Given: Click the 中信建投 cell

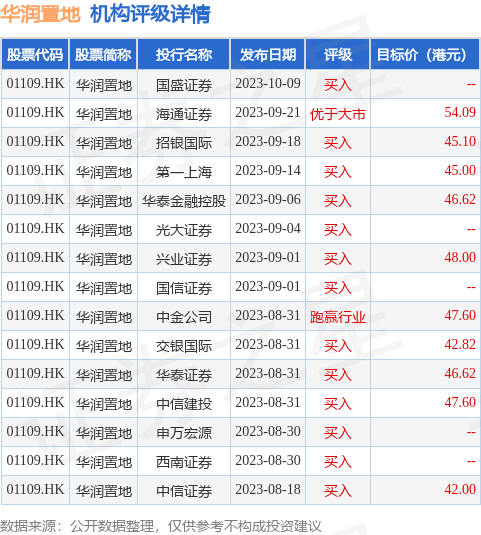Looking at the screenshot, I should click(184, 404).
